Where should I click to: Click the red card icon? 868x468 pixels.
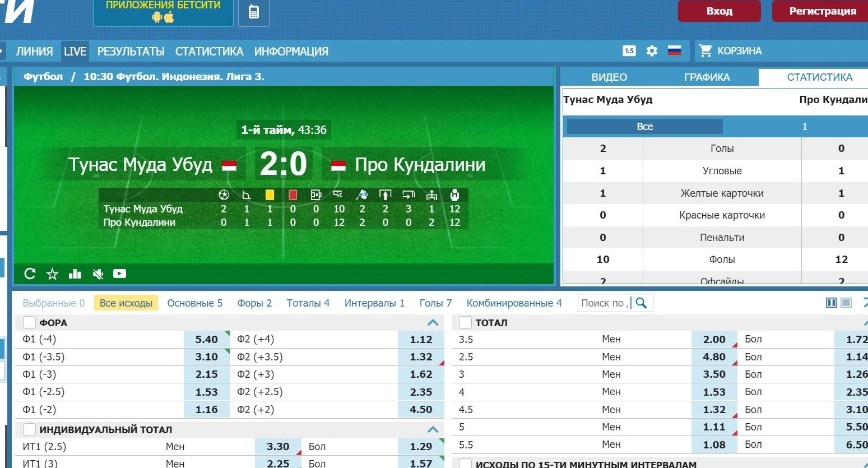[293, 194]
